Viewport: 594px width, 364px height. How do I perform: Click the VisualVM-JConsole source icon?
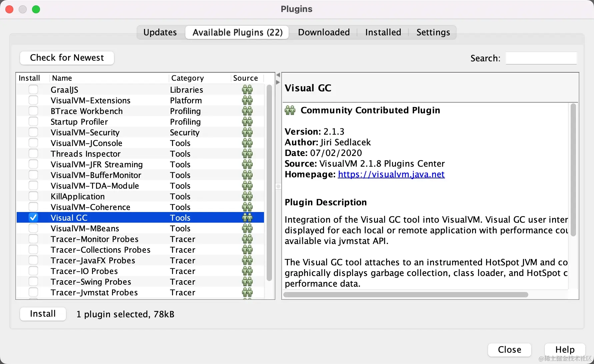[247, 143]
